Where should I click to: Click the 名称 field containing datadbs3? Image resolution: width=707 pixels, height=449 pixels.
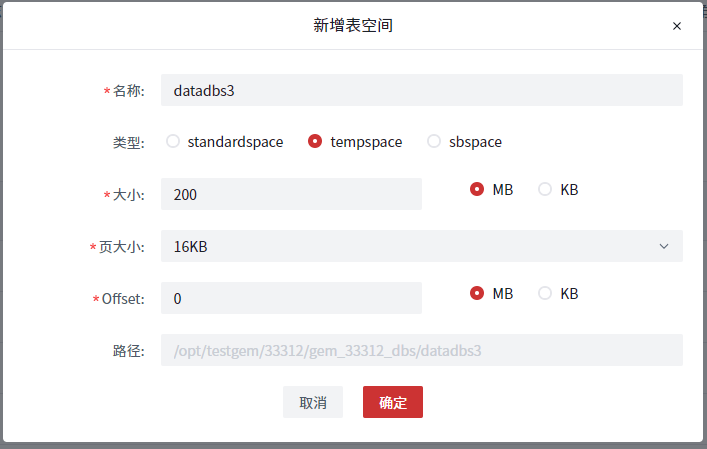pos(421,90)
